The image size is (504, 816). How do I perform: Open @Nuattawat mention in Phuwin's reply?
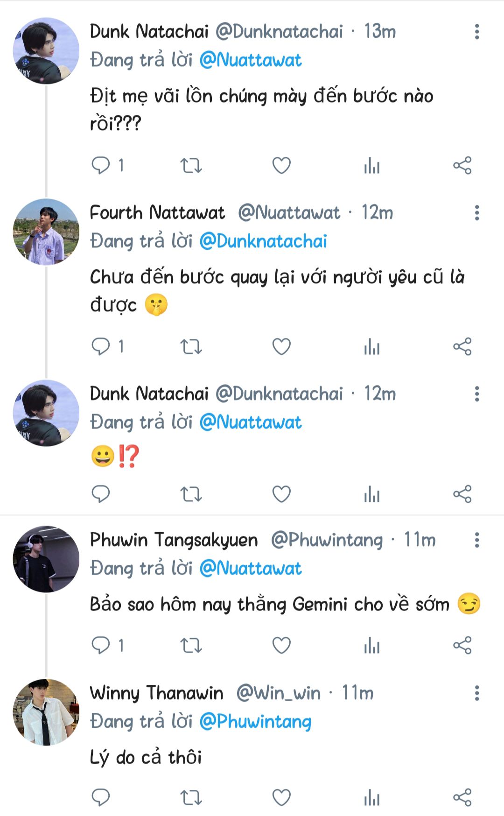coord(250,569)
